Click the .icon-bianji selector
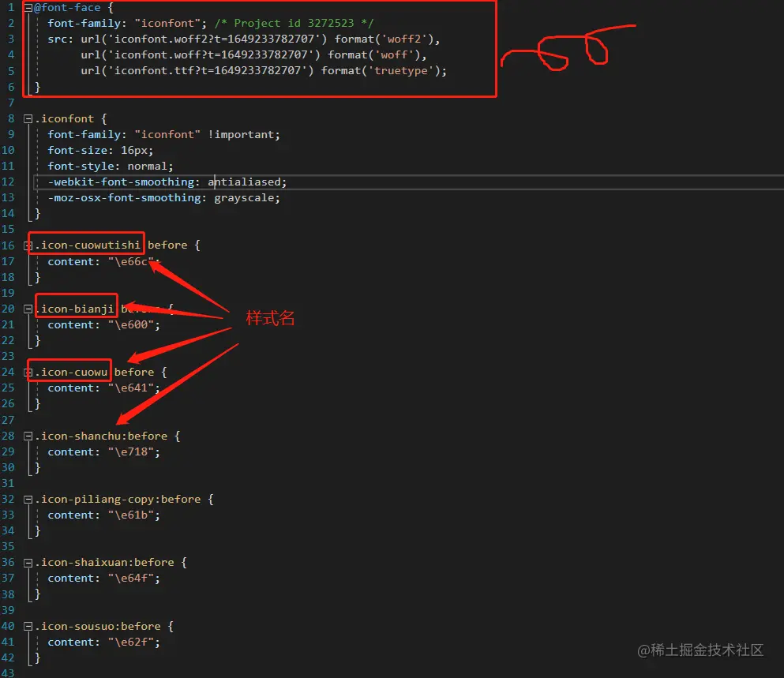Screen dimensions: 784x678 (74, 309)
